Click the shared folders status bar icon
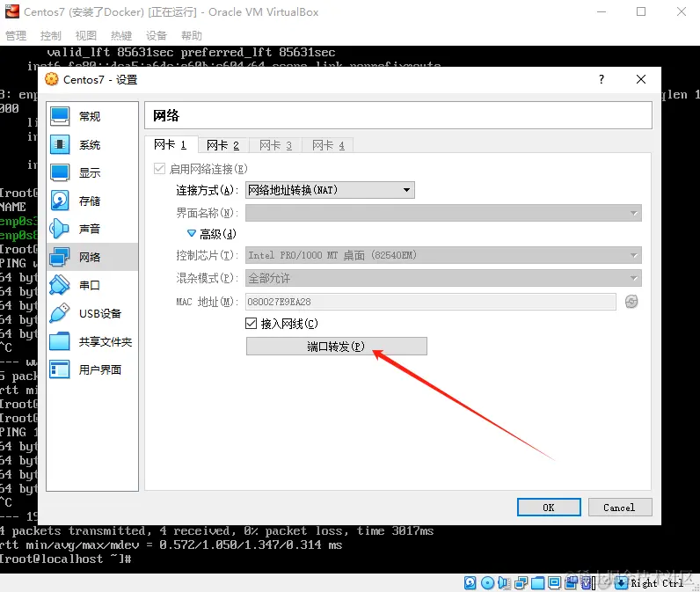700x592 pixels. coord(538,582)
